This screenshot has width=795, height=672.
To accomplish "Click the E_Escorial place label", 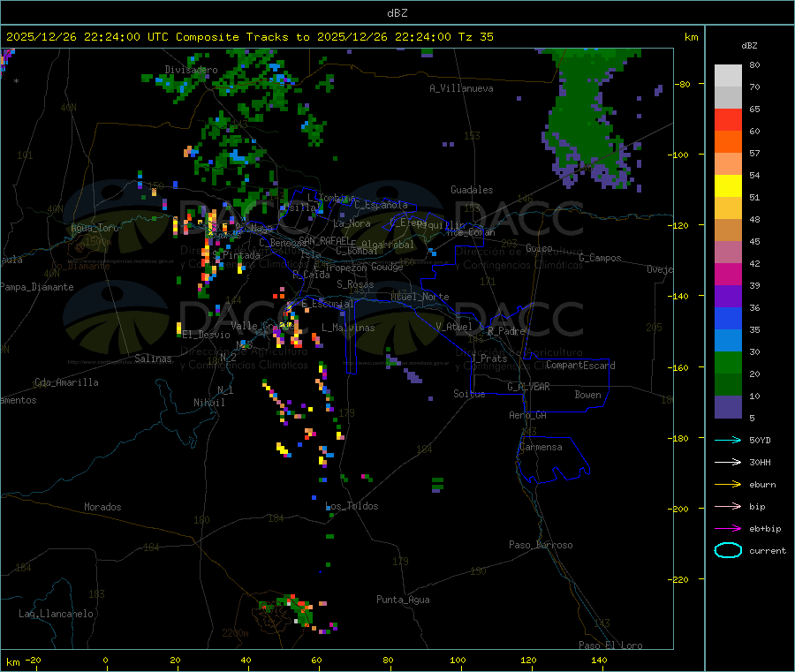I will pos(327,304).
